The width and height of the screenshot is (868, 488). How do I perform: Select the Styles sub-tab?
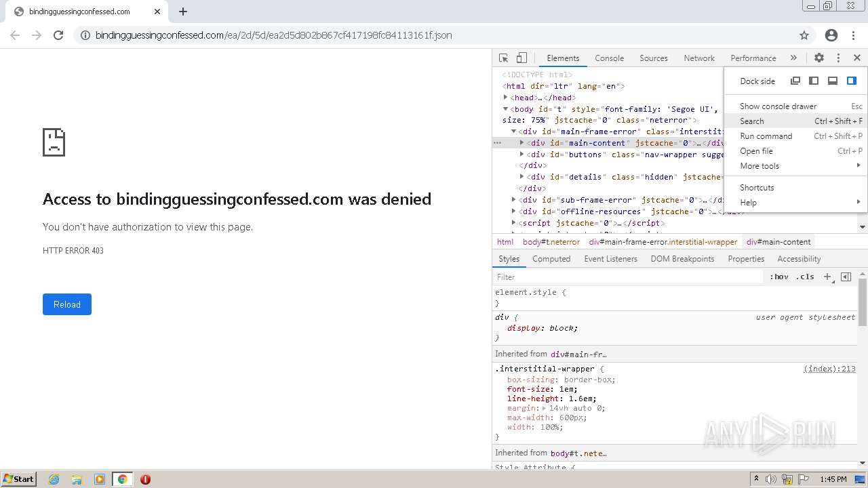[509, 259]
